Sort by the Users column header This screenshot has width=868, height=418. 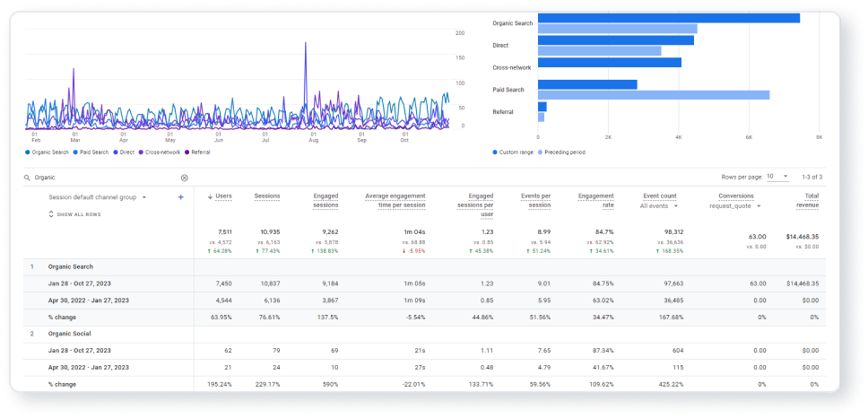(x=220, y=196)
